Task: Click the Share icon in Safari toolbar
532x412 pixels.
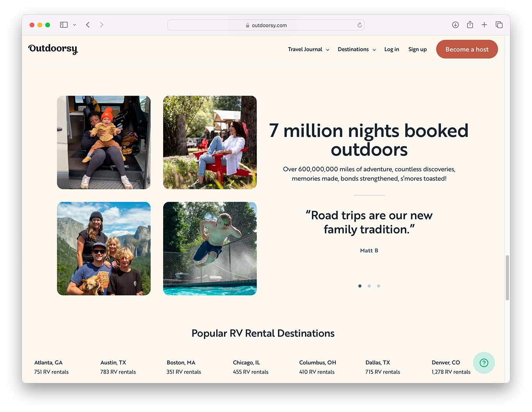Action: (470, 25)
